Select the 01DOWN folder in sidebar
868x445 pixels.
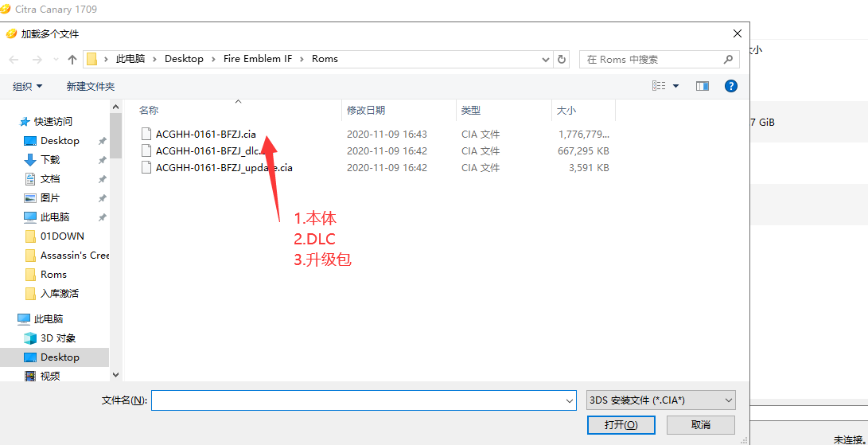[62, 236]
